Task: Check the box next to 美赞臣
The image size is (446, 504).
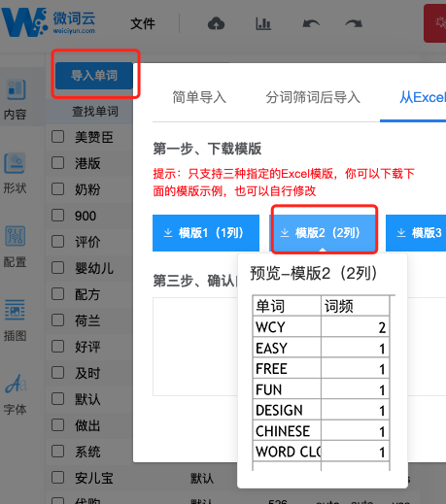Action: (57, 136)
